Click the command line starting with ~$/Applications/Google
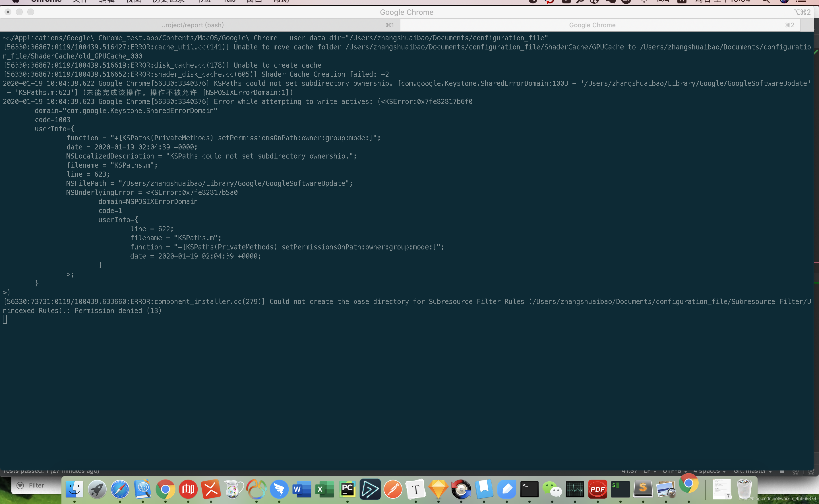Screen dimensions: 819x504 tap(276, 38)
